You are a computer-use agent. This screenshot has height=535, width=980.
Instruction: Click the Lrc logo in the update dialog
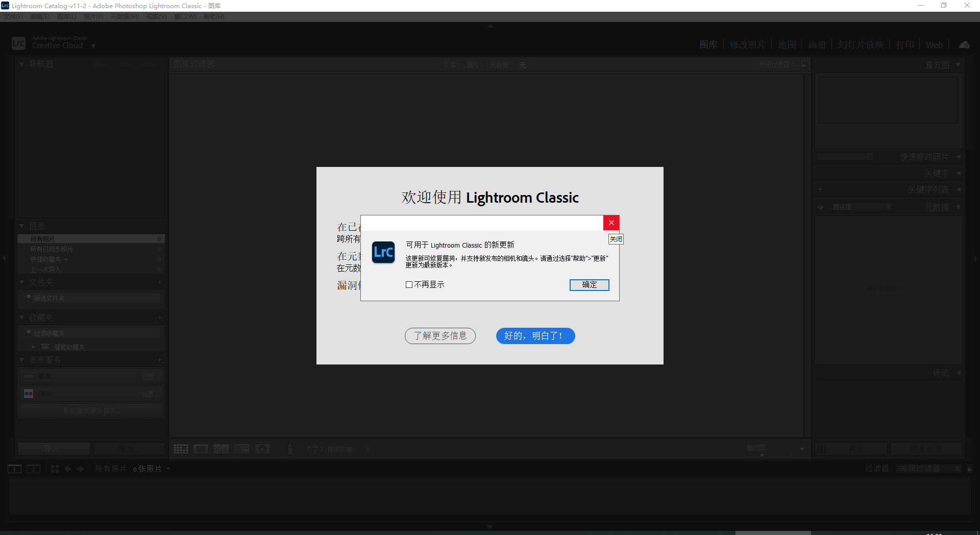[x=383, y=252]
